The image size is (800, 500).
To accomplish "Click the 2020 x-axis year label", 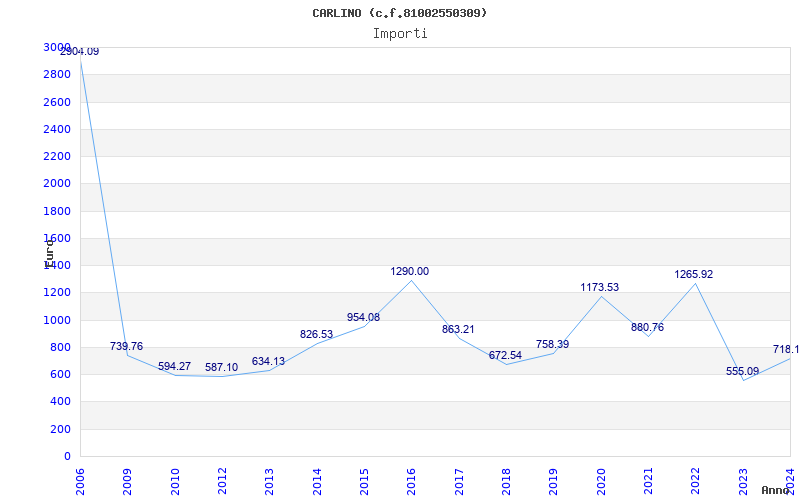I will [x=601, y=482].
